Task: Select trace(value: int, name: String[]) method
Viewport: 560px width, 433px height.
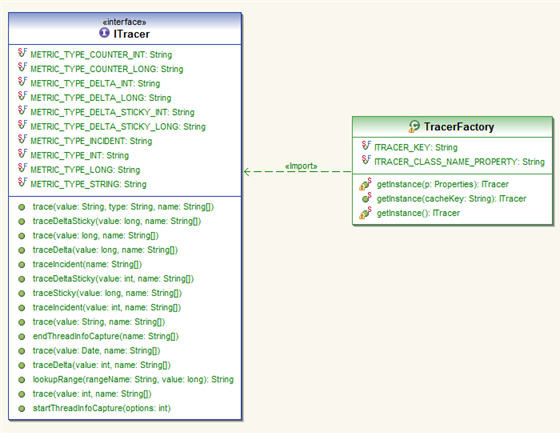Action: point(92,394)
